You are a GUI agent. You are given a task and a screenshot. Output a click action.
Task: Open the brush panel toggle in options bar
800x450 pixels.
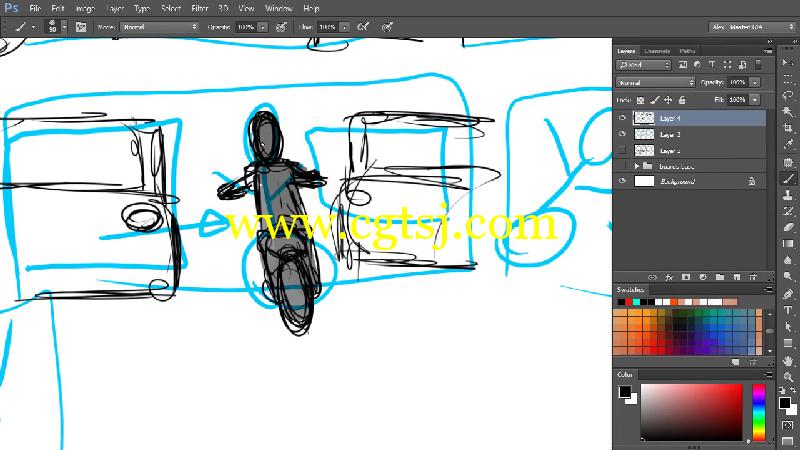click(81, 27)
